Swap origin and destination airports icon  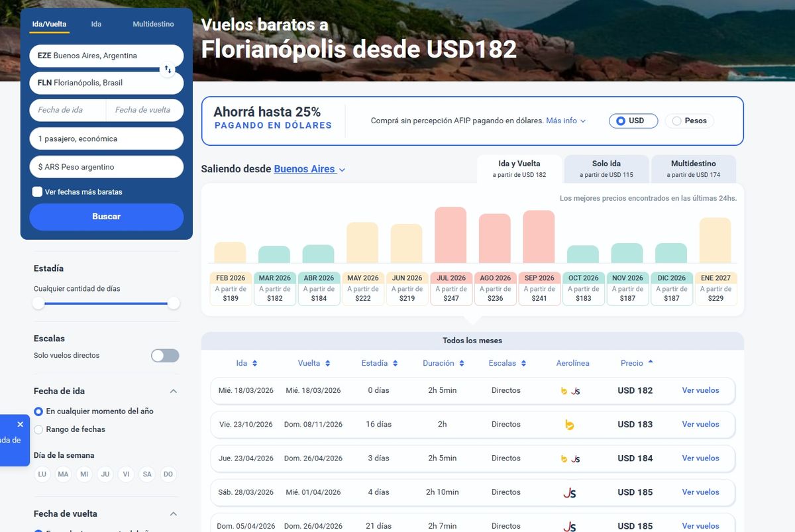168,70
